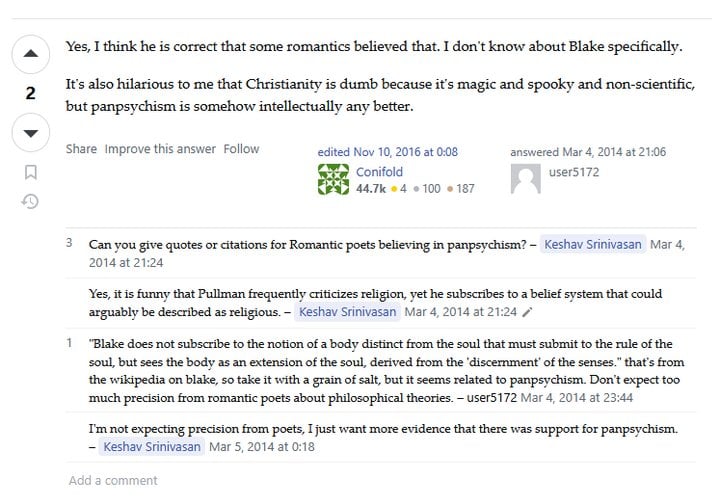Click the edit pencil on Keshav's comment
The height and width of the screenshot is (504, 720).
(x=527, y=312)
